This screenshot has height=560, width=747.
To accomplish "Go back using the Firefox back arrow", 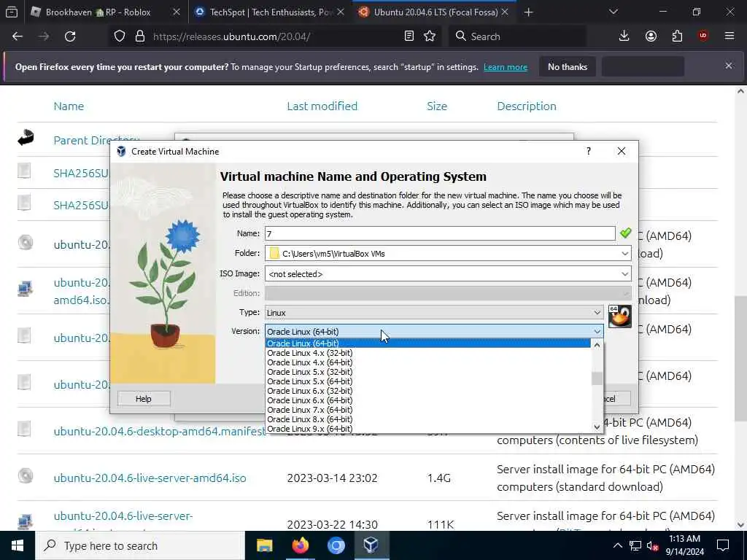I will point(18,36).
